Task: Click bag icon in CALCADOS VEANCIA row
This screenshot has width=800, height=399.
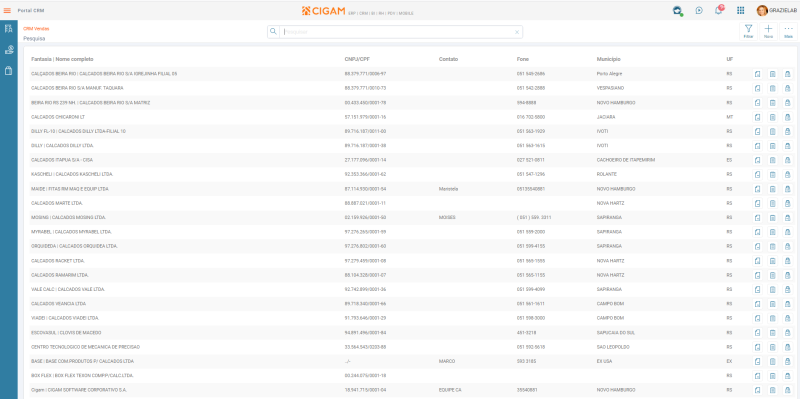Action: (787, 304)
